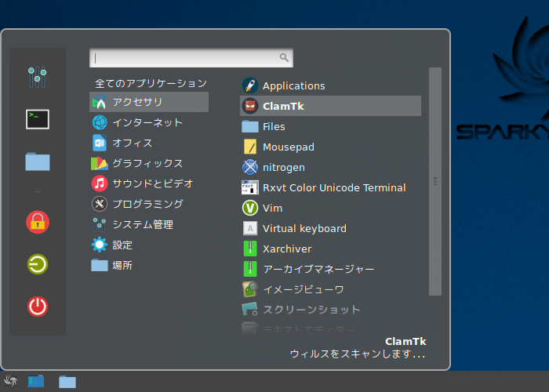
Task: Open the Xarchiver entry
Action: click(330, 249)
